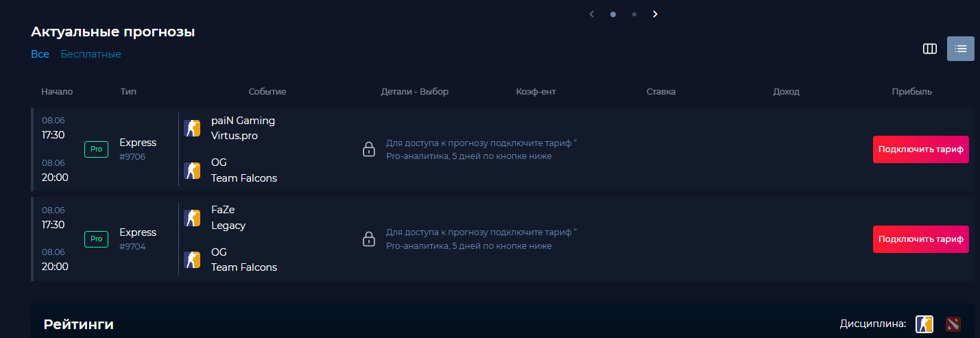Click CS icon for FaZe vs Legacy
The height and width of the screenshot is (338, 980).
tap(192, 218)
